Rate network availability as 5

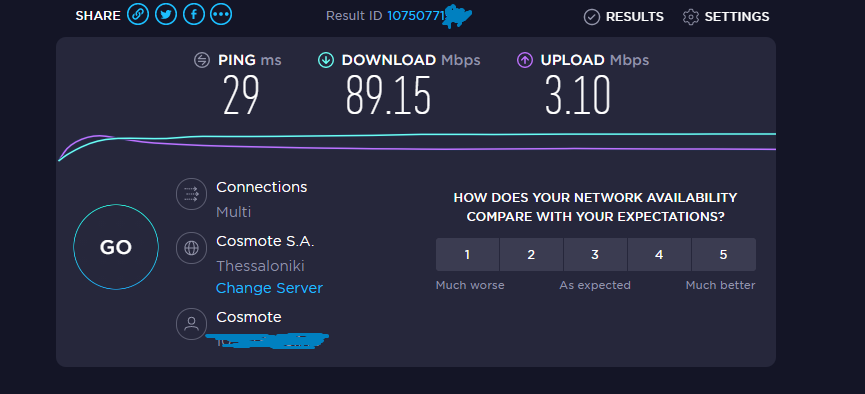coord(724,254)
